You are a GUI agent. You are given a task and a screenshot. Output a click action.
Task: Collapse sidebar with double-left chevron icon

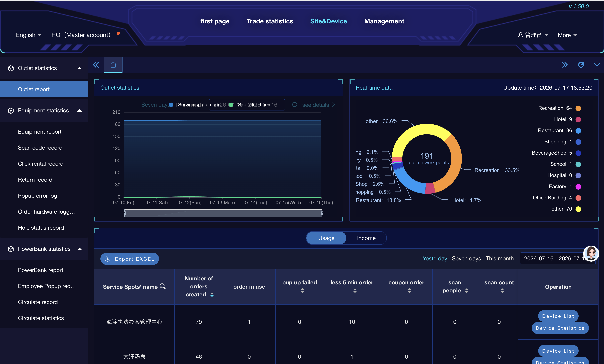click(96, 65)
